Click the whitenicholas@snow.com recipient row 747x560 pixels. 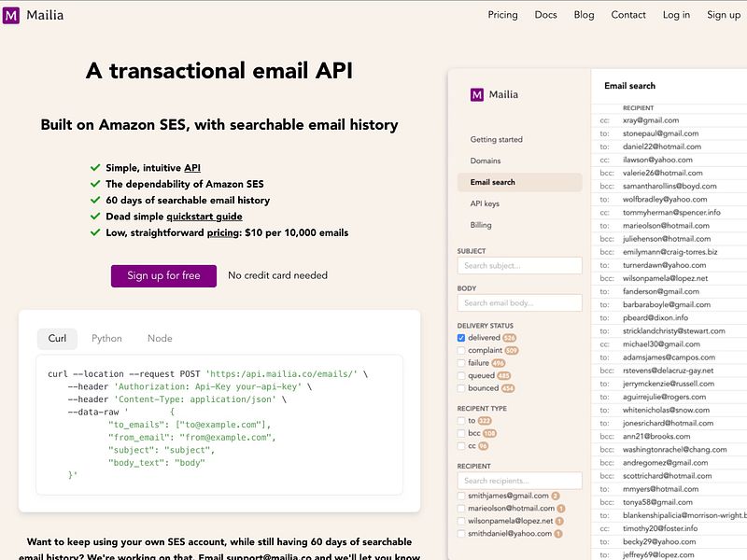pyautogui.click(x=669, y=410)
